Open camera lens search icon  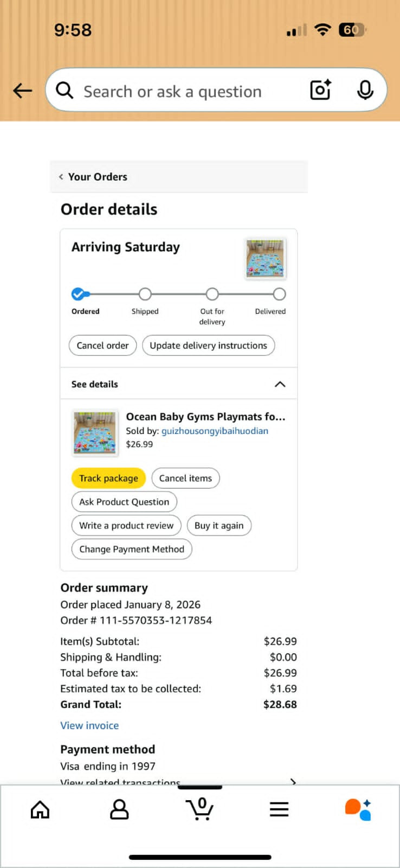tap(320, 90)
